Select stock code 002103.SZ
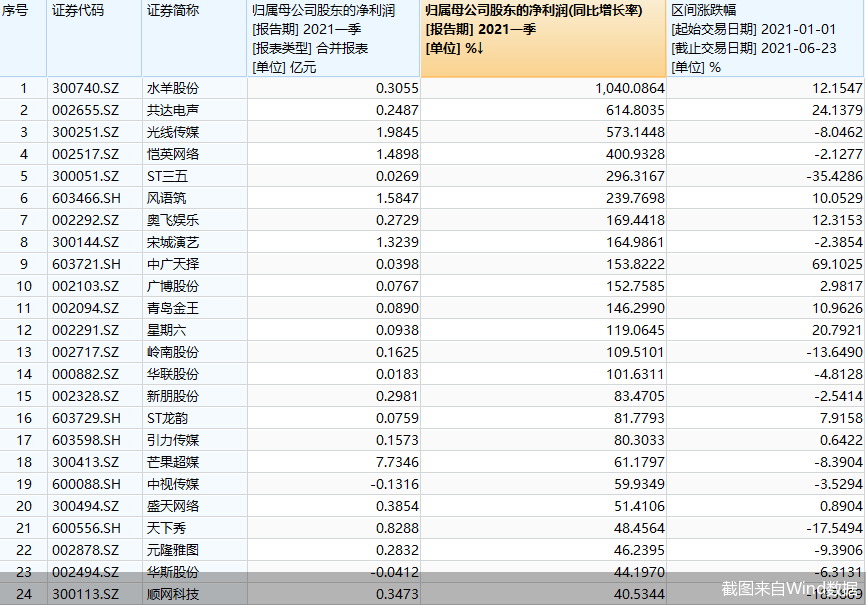The width and height of the screenshot is (866, 605). coord(86,286)
